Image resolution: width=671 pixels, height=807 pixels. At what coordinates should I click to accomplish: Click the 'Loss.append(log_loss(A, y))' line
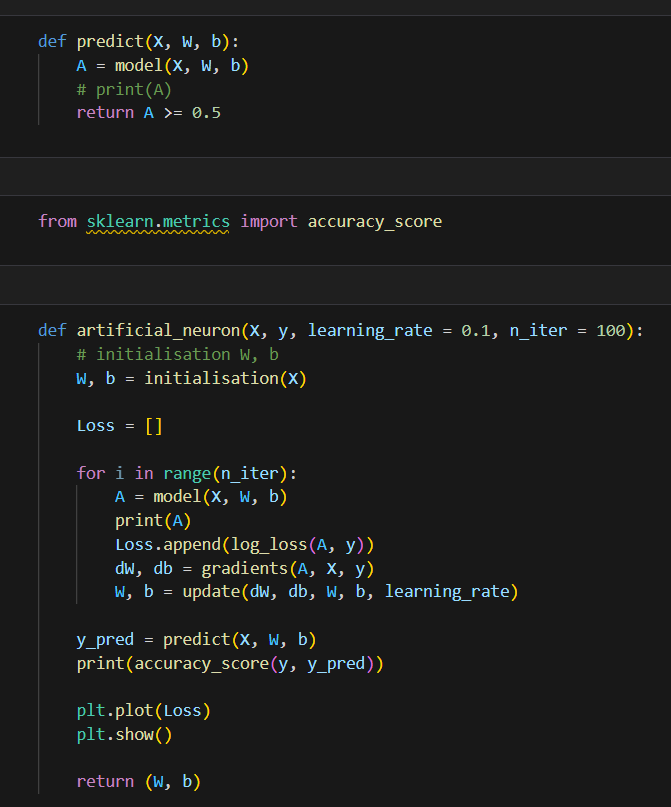[x=244, y=545]
